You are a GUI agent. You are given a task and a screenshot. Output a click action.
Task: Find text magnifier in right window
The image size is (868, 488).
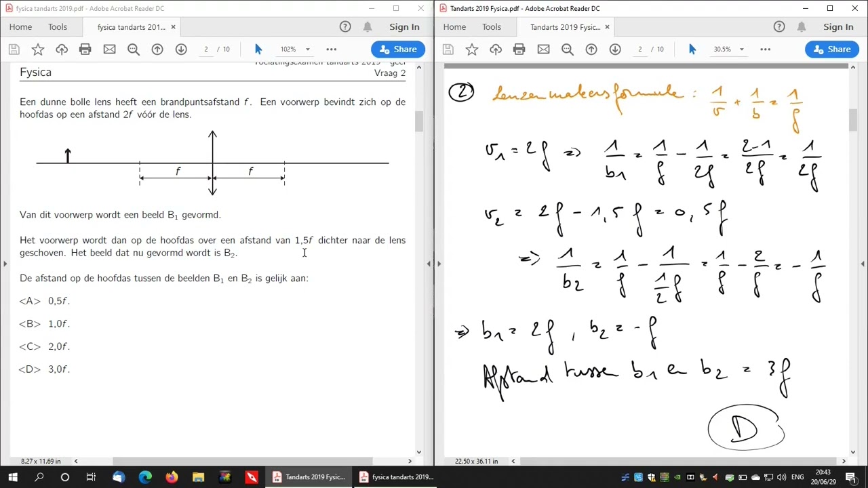coord(568,49)
